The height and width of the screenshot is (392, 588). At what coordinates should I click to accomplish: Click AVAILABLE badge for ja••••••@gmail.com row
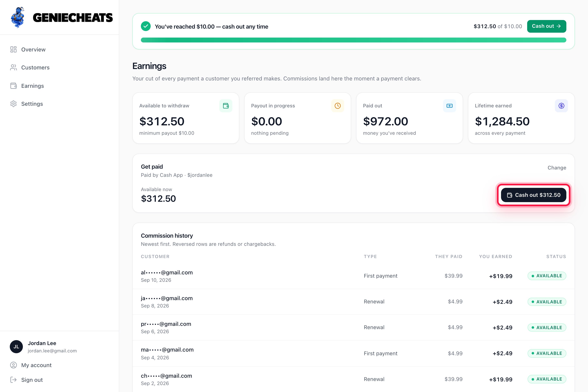(x=547, y=302)
